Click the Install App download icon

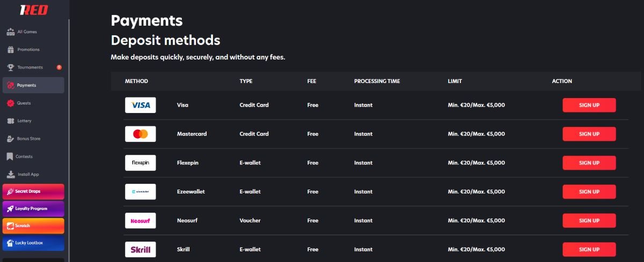tap(10, 174)
